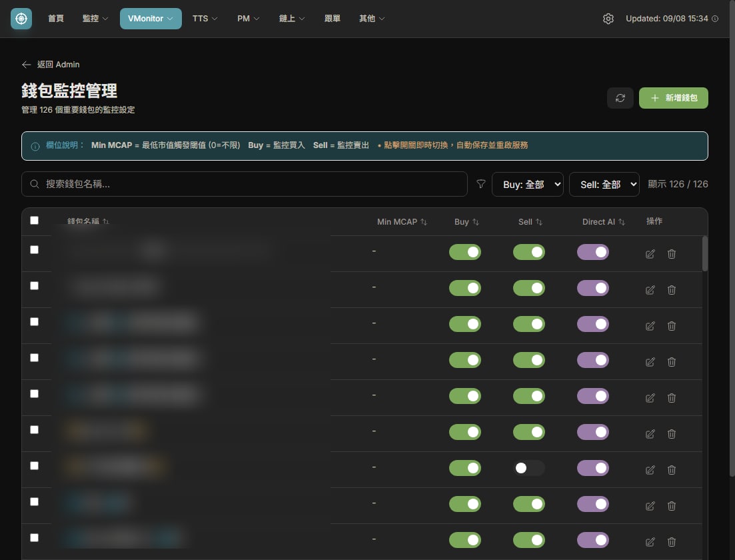Open the Sell: 全部 filter dropdown
735x560 pixels.
coord(604,184)
